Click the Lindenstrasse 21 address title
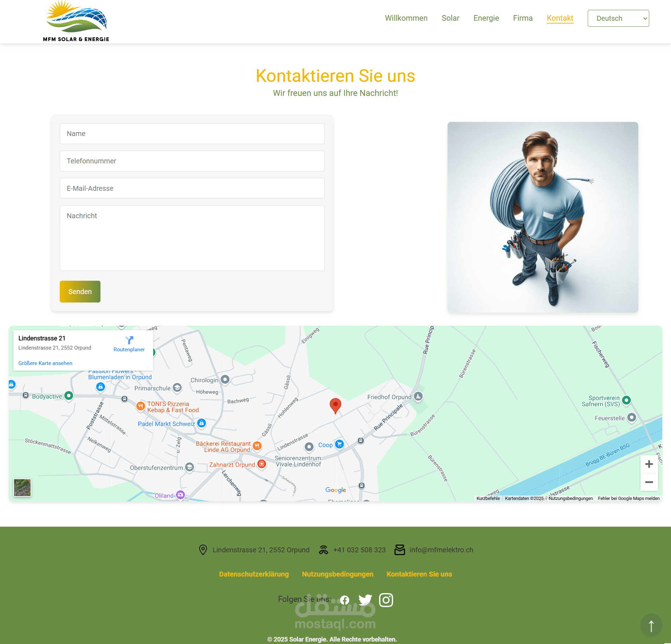The image size is (671, 644). pyautogui.click(x=42, y=338)
